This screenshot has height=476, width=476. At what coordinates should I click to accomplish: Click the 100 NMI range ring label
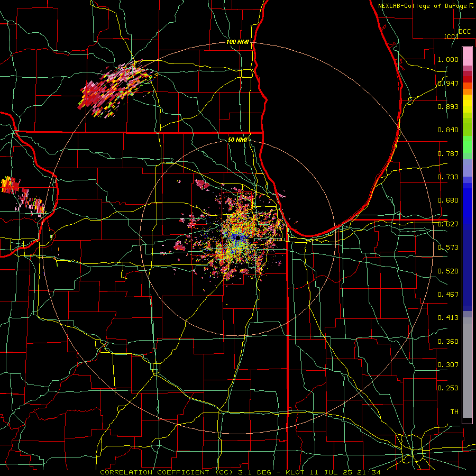click(x=237, y=42)
